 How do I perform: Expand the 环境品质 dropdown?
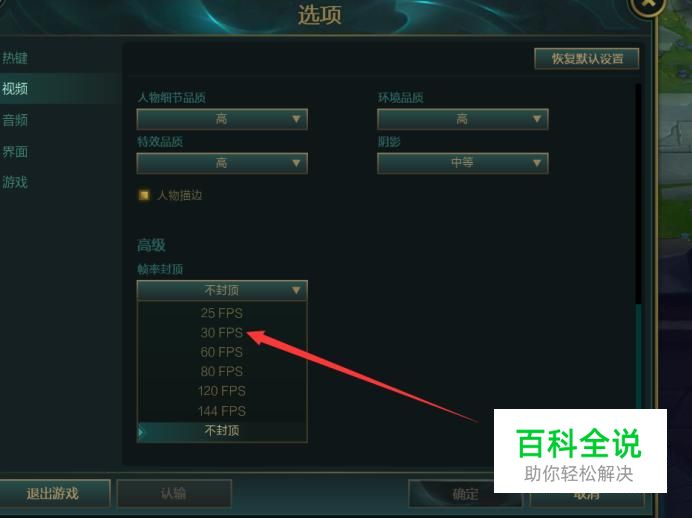click(x=463, y=119)
